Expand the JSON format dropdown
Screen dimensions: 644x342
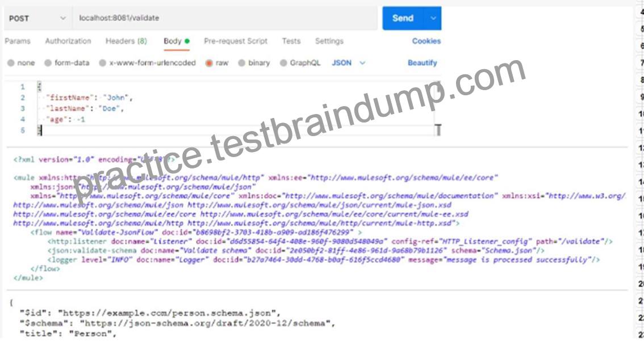pyautogui.click(x=348, y=63)
